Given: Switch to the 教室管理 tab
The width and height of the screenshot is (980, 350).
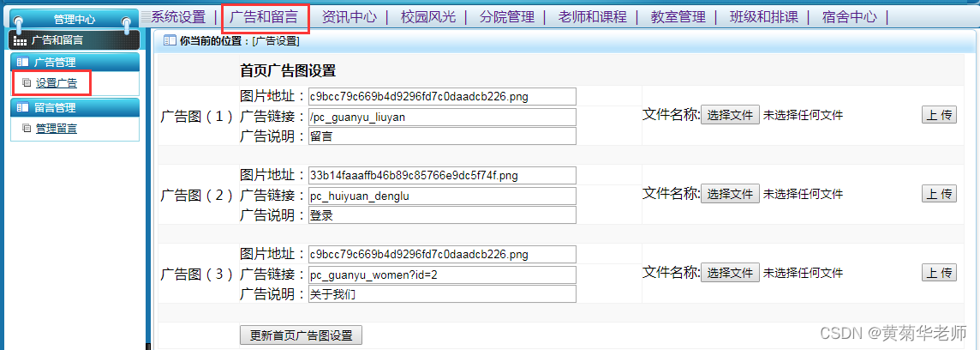Looking at the screenshot, I should pyautogui.click(x=678, y=17).
